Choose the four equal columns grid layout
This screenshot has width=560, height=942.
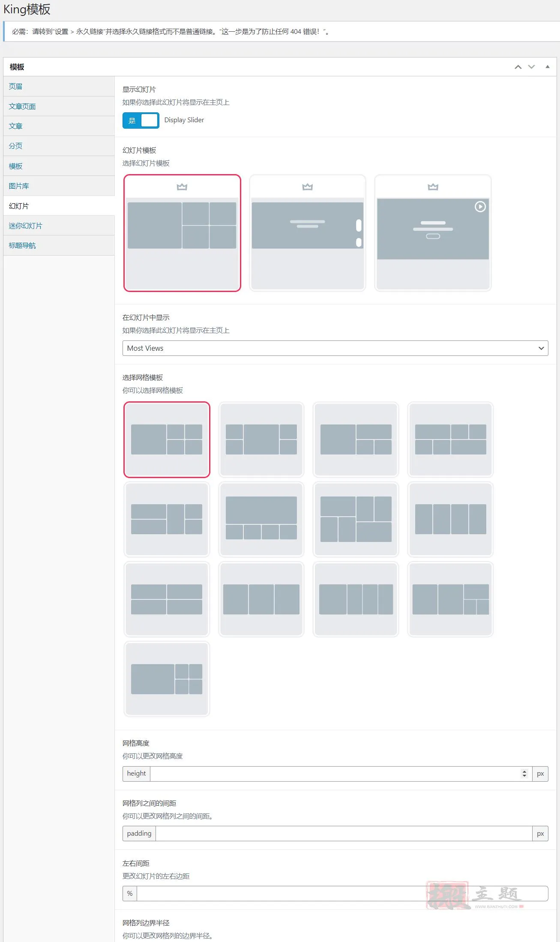pyautogui.click(x=450, y=519)
